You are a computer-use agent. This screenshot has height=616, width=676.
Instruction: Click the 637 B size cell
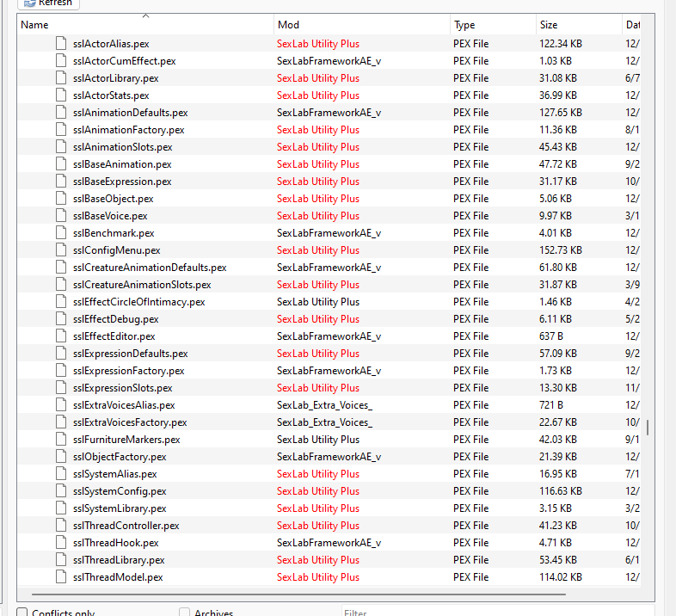(551, 336)
